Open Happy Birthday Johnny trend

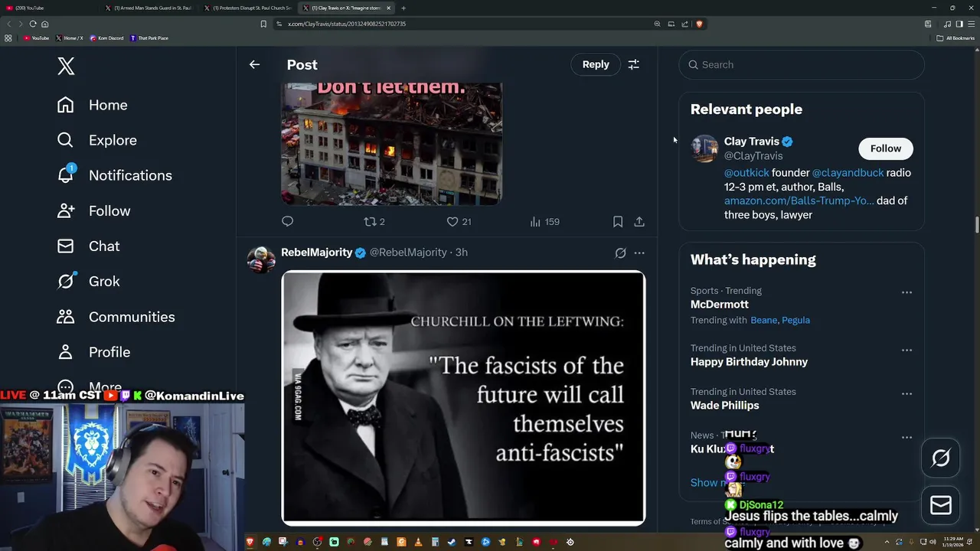tap(749, 362)
